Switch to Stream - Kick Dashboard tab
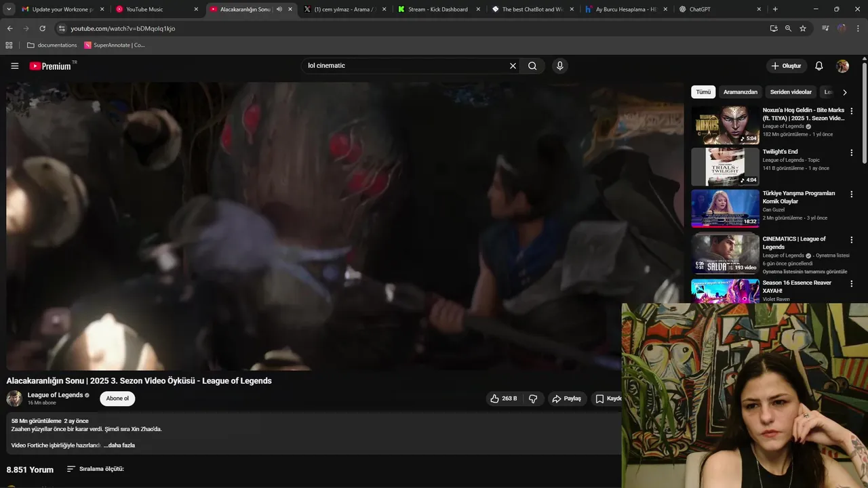Viewport: 868px width, 488px height. tap(439, 9)
